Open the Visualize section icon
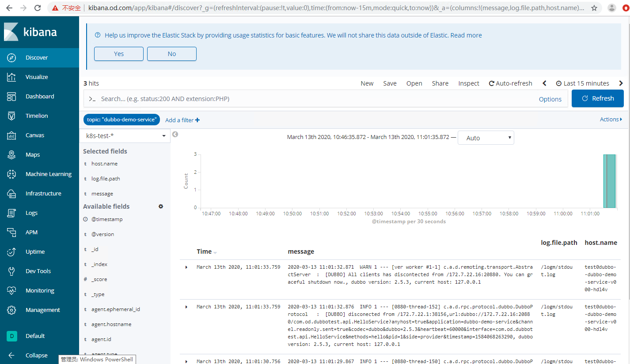Screen dimensions: 630x364 click(x=12, y=77)
